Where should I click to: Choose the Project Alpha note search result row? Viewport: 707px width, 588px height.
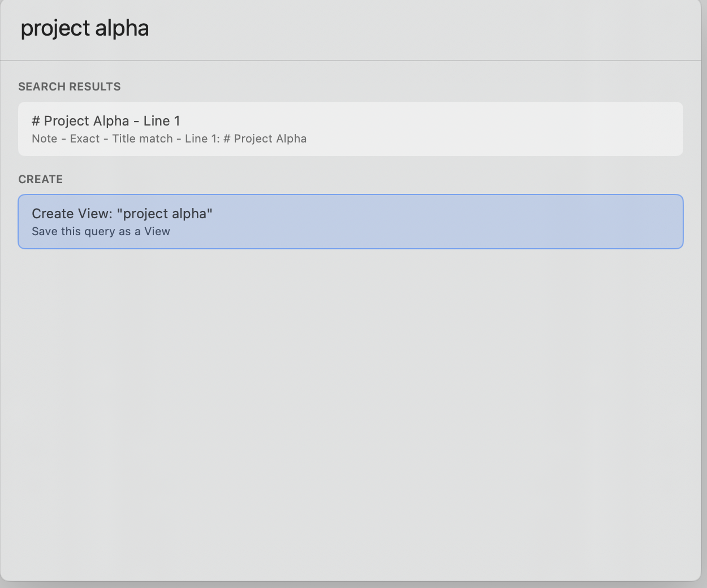pos(351,129)
